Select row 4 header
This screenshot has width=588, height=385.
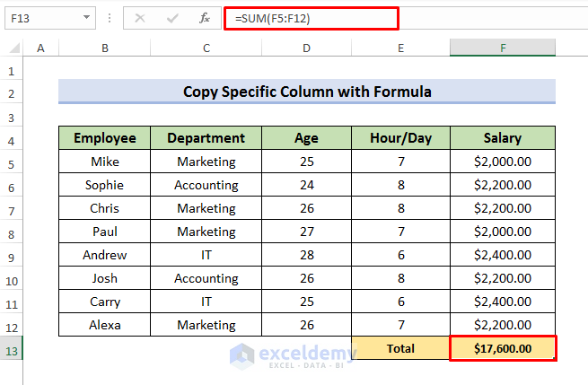click(x=13, y=138)
